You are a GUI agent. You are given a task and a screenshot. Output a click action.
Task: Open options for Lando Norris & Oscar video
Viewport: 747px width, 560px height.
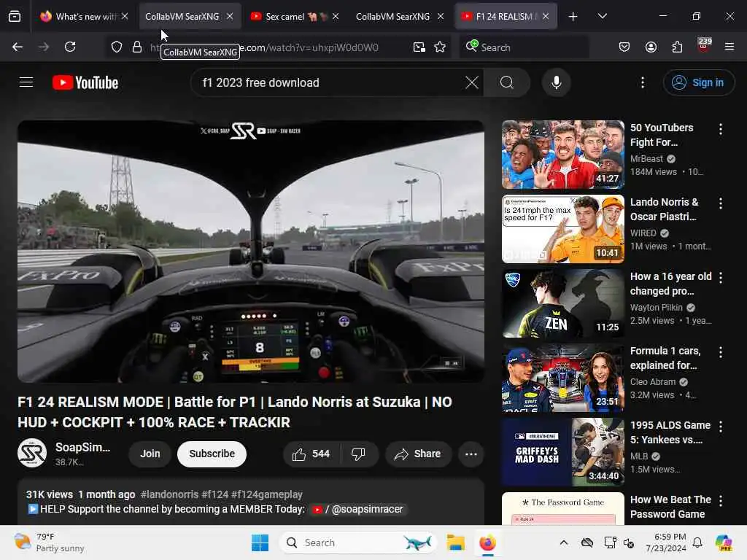click(720, 203)
